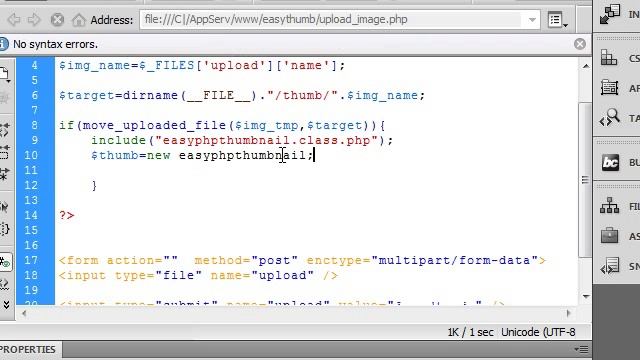Viewport: 640px width, 360px height.
Task: Click Select Parent Tag toolbar icon
Action: click(x=4, y=207)
